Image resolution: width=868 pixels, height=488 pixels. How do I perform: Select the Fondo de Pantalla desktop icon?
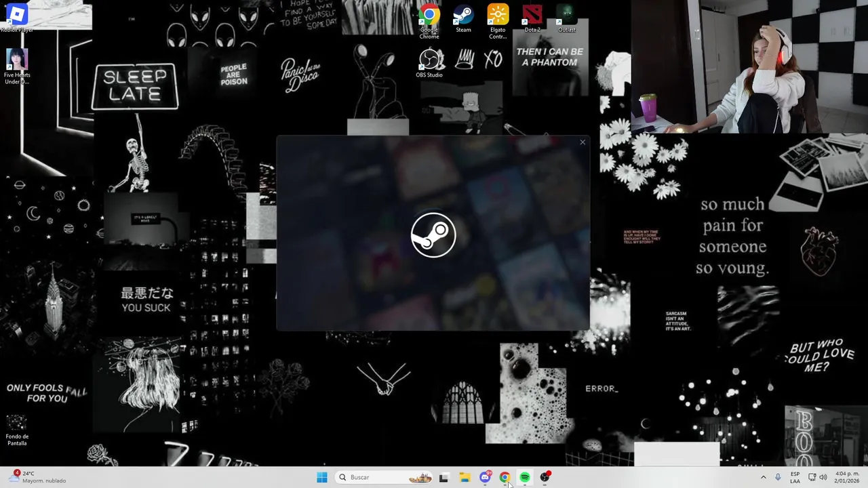click(17, 430)
